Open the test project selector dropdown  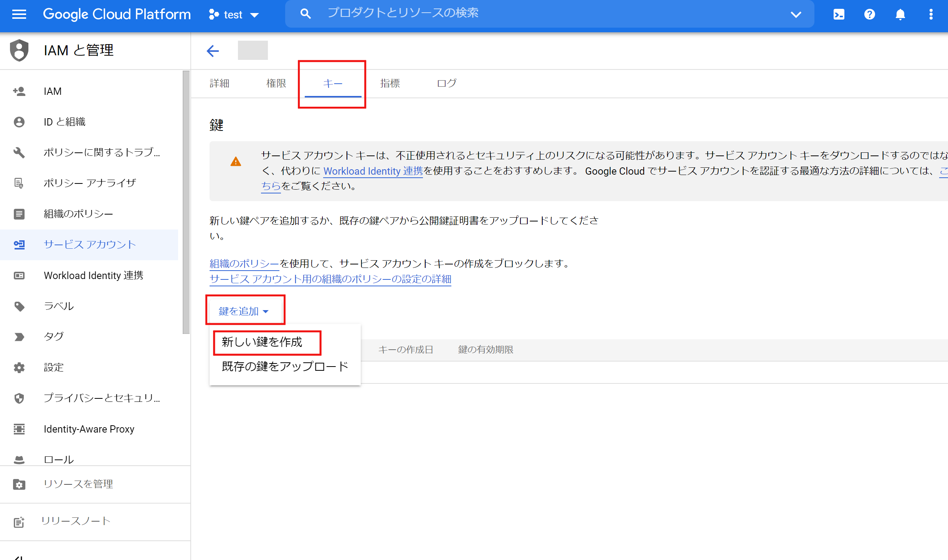point(234,15)
